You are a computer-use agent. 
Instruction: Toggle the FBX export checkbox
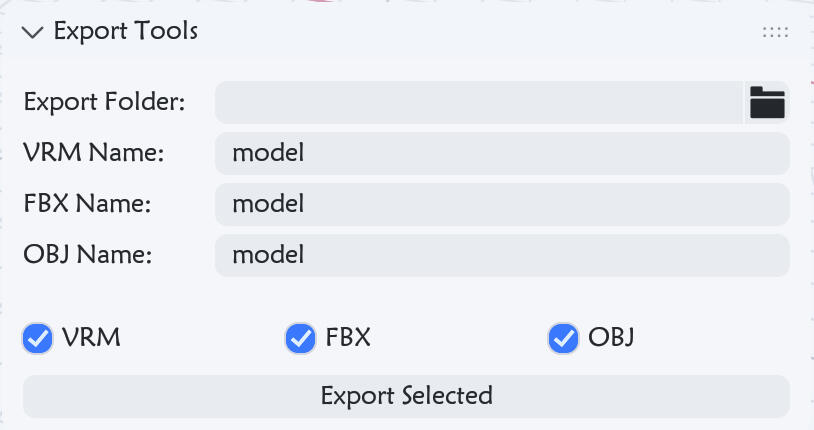coord(300,339)
